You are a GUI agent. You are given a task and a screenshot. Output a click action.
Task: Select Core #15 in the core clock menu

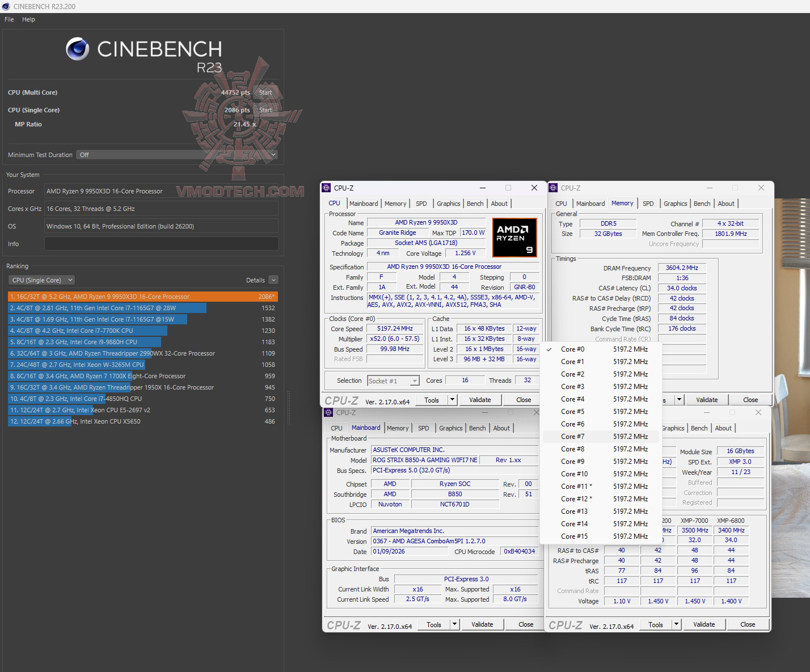[x=601, y=536]
